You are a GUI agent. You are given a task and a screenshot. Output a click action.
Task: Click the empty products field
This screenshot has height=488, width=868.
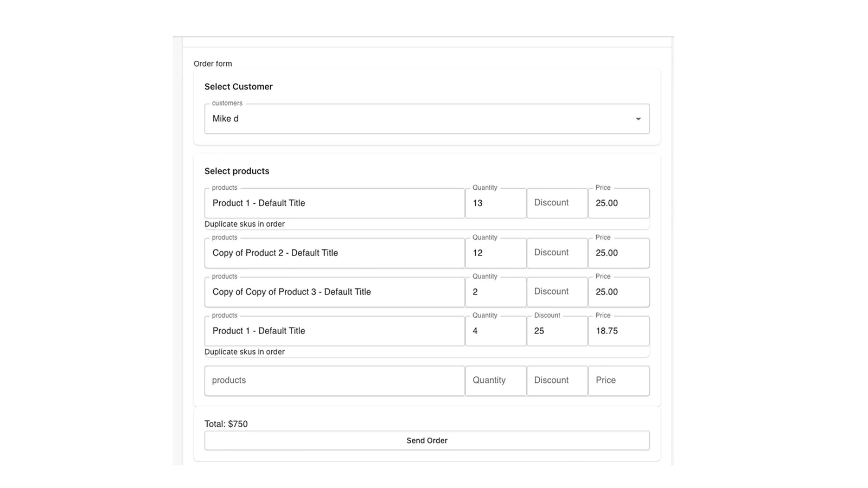pyautogui.click(x=334, y=381)
